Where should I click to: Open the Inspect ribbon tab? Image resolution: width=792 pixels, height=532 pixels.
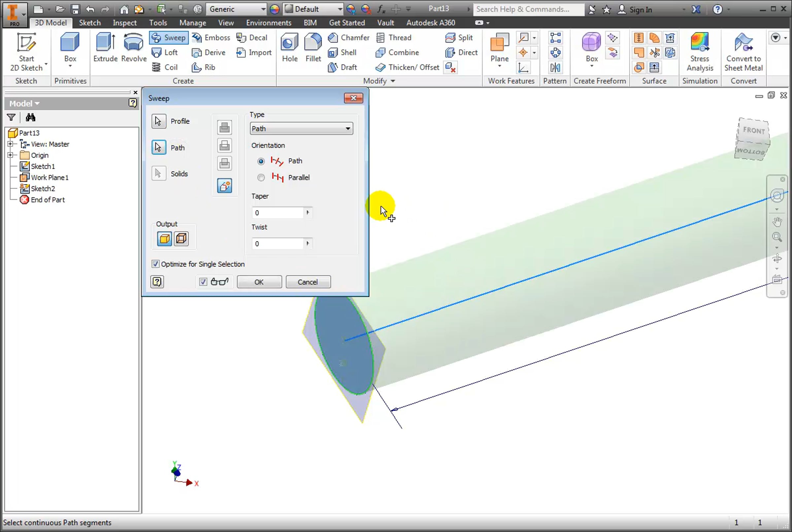[125, 23]
